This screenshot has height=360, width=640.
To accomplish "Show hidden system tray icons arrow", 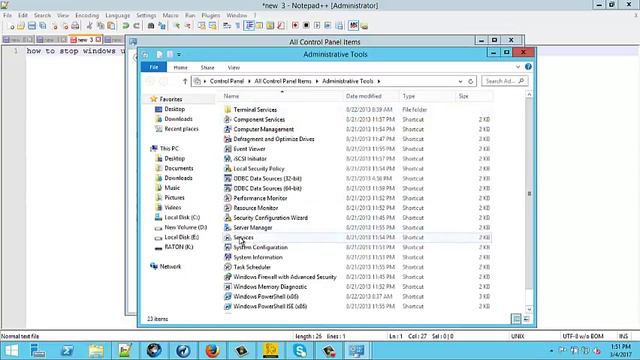I will tap(551, 351).
